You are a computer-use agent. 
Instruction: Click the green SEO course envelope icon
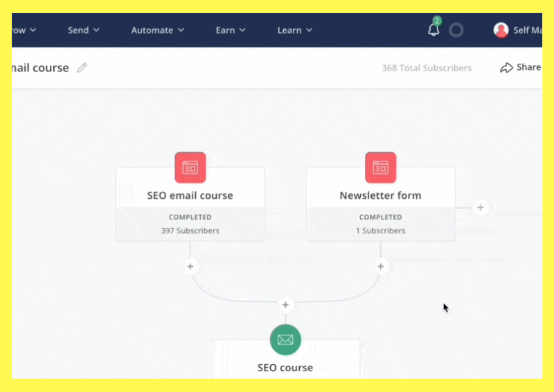[x=285, y=339]
